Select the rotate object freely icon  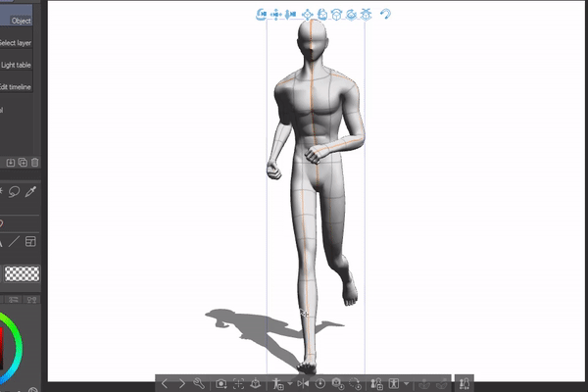point(322,15)
